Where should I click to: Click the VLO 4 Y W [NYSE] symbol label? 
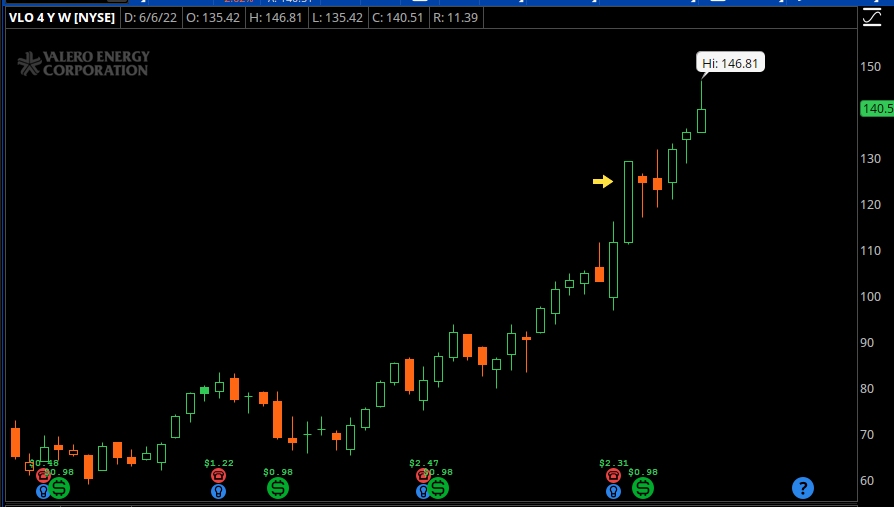[x=62, y=18]
